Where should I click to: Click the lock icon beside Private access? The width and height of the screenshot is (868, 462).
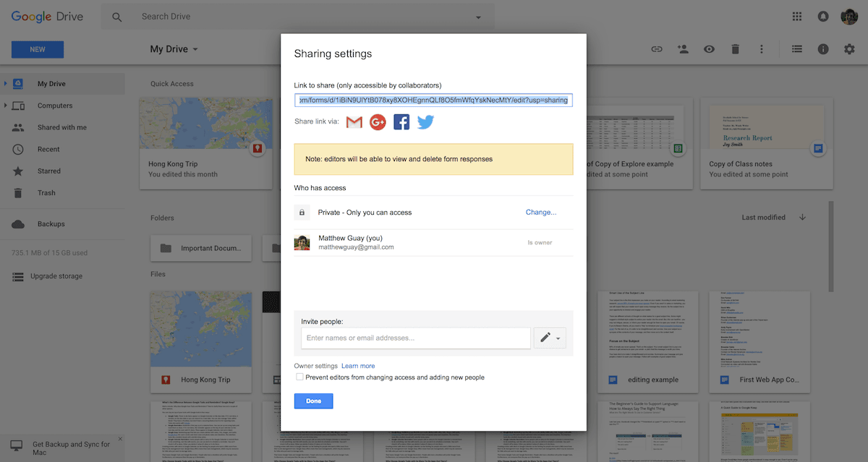302,213
